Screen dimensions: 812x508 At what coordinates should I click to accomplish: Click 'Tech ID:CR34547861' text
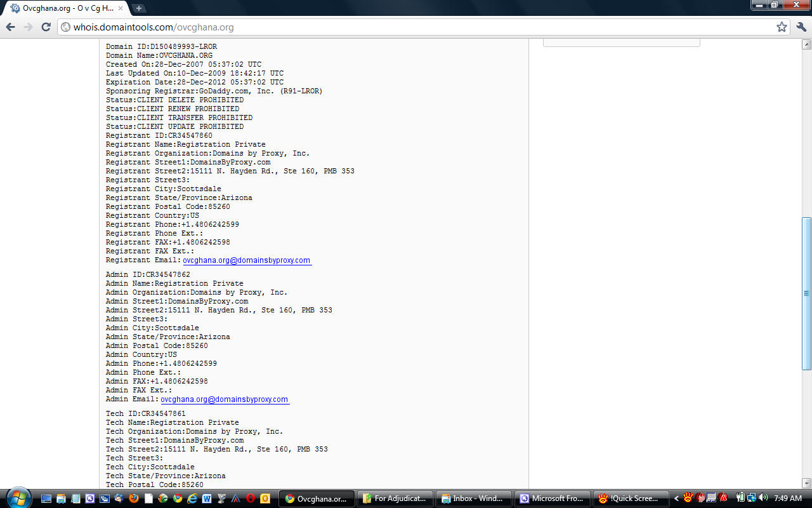[x=146, y=414]
